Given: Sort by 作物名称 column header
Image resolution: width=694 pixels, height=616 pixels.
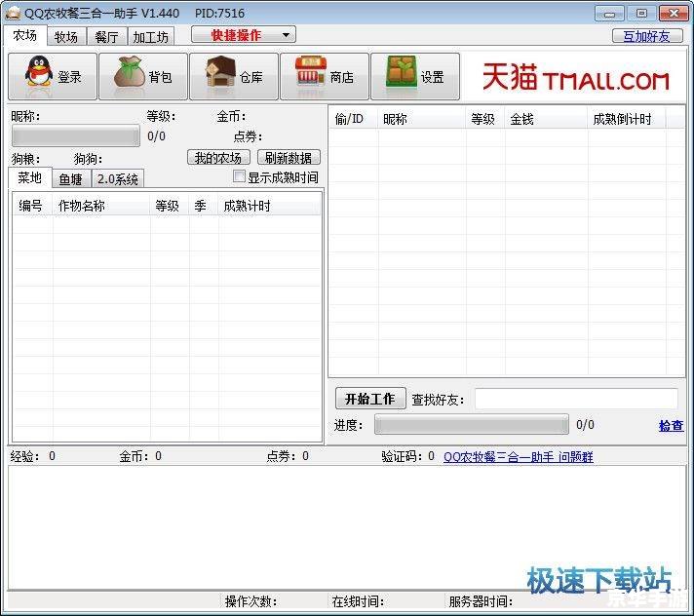Looking at the screenshot, I should (x=101, y=206).
